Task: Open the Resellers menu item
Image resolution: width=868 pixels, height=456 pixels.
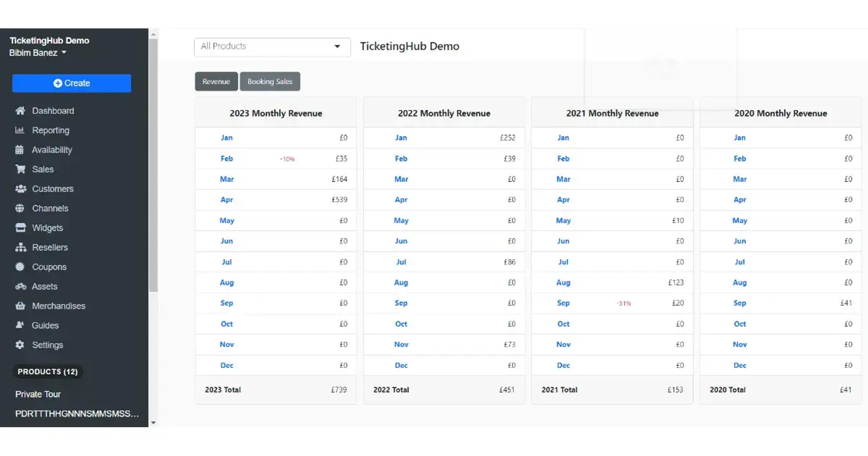Action: (50, 247)
